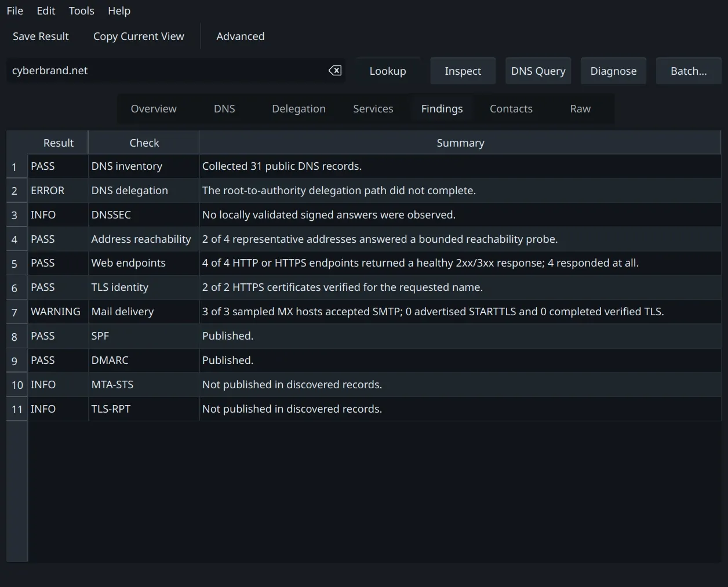The image size is (728, 587).
Task: Click the Diagnose button
Action: pyautogui.click(x=613, y=71)
